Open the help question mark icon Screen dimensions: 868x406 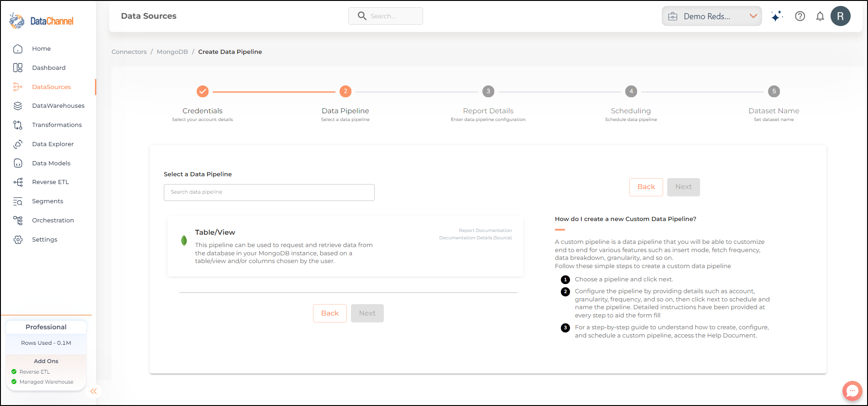pyautogui.click(x=800, y=16)
